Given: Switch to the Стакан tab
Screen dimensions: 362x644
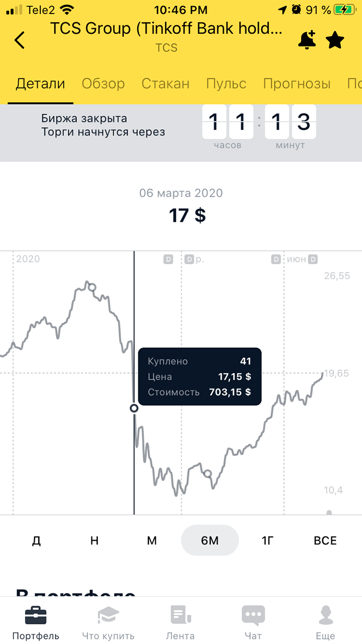Looking at the screenshot, I should click(x=165, y=83).
